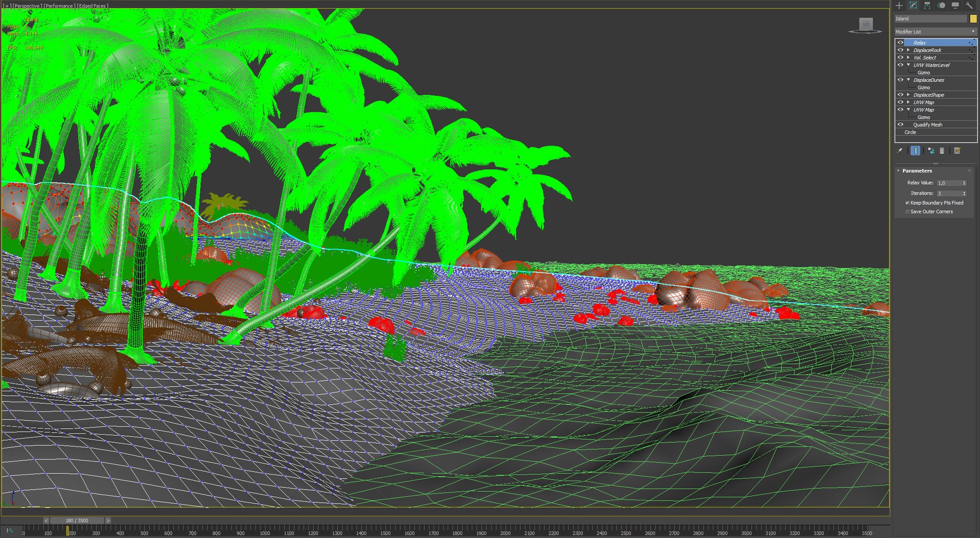
Task: Toggle Show End Result button
Action: click(916, 151)
